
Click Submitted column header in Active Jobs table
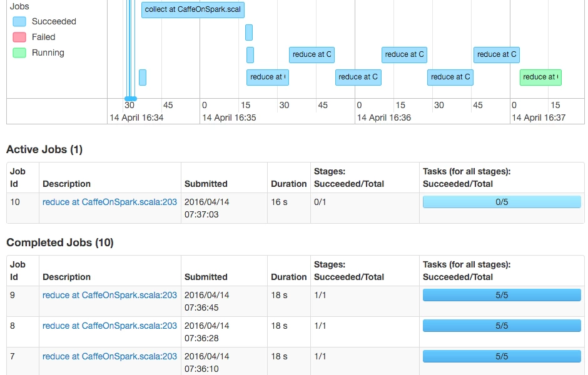click(x=206, y=184)
